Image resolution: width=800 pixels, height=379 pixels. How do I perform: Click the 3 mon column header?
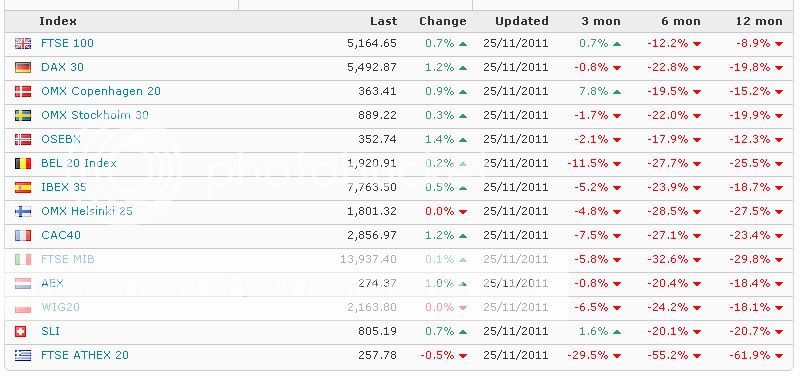(601, 21)
